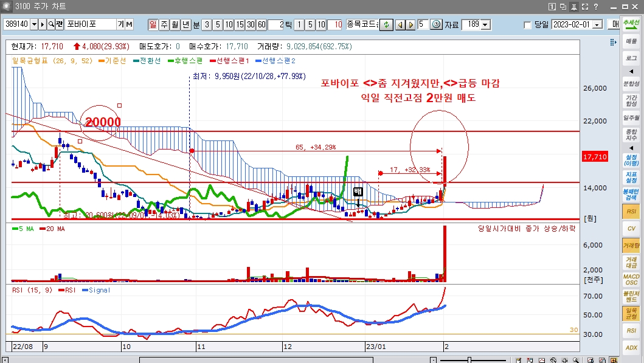This screenshot has width=644, height=363.
Task: Click the 설정(이평) moving average settings
Action: (x=631, y=160)
